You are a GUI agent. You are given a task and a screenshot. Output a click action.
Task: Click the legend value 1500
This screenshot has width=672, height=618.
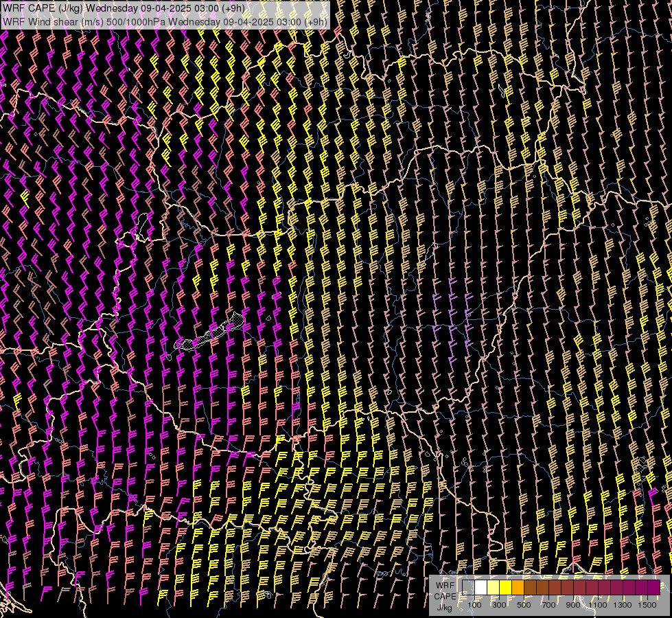click(x=647, y=605)
